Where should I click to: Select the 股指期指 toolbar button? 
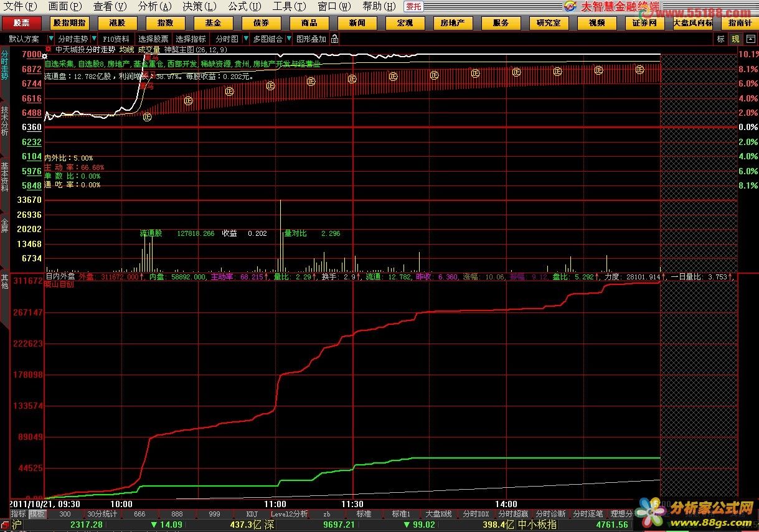point(69,22)
